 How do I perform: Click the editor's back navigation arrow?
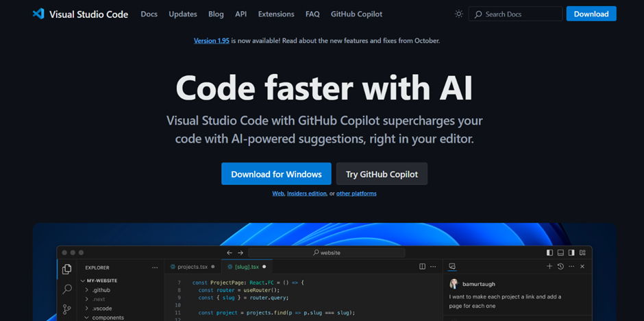(230, 253)
